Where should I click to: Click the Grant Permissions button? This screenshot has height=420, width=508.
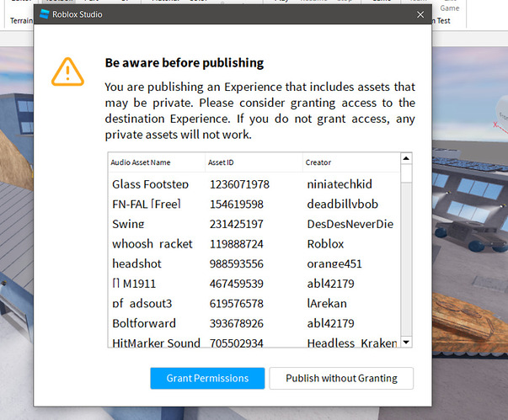click(207, 378)
